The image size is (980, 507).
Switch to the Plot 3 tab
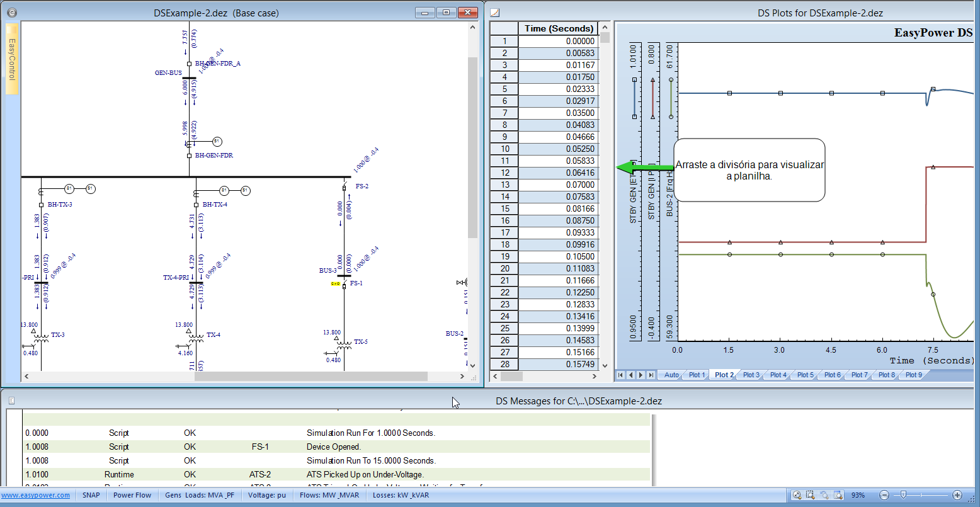[x=751, y=375]
